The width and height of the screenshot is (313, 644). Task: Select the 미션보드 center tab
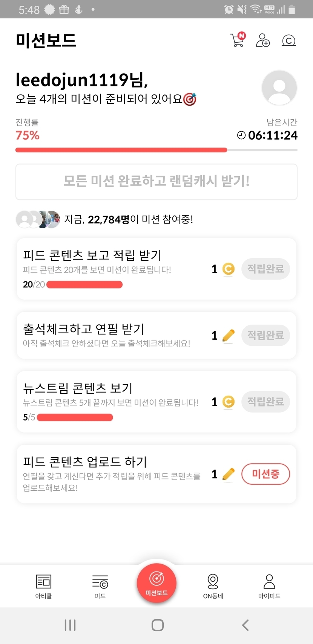[156, 583]
